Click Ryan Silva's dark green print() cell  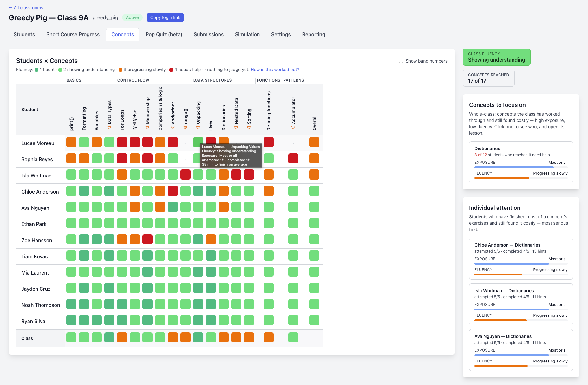tap(71, 320)
